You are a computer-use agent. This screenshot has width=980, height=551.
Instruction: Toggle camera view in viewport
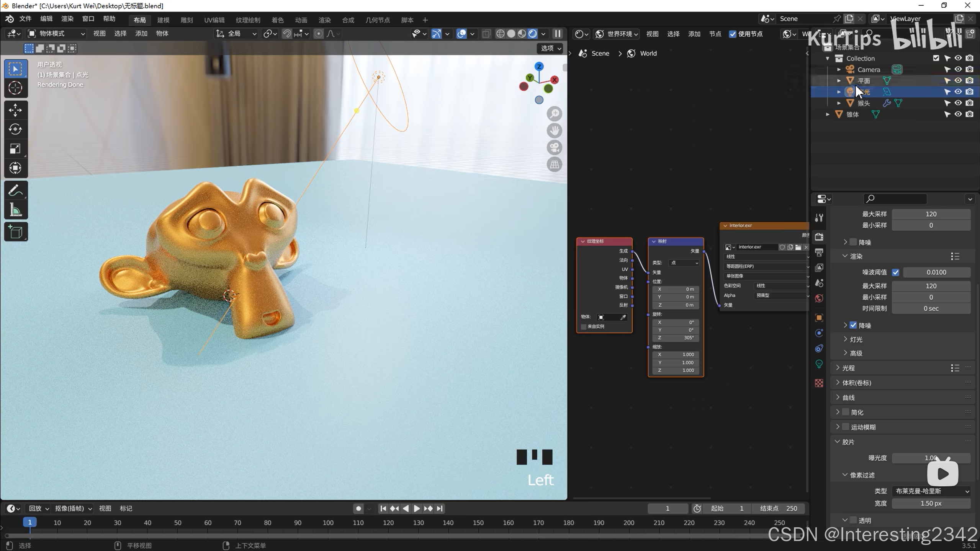(x=554, y=148)
